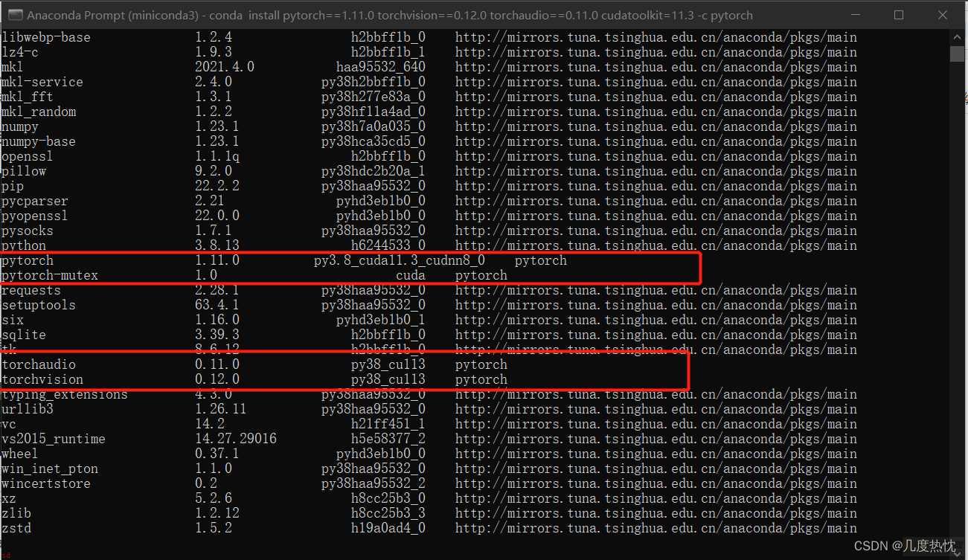Open the Anaconda Prompt window system menu icon
968x560 pixels.
13,15
